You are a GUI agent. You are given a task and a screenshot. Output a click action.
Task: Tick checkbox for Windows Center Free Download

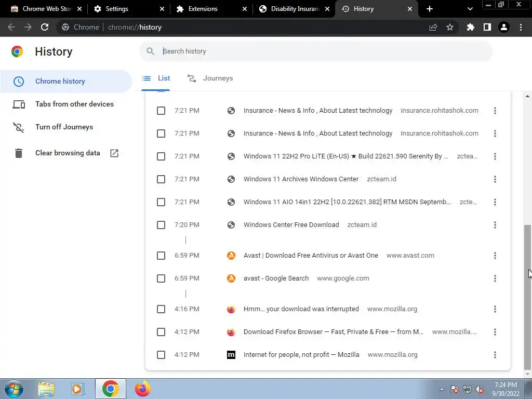click(161, 225)
